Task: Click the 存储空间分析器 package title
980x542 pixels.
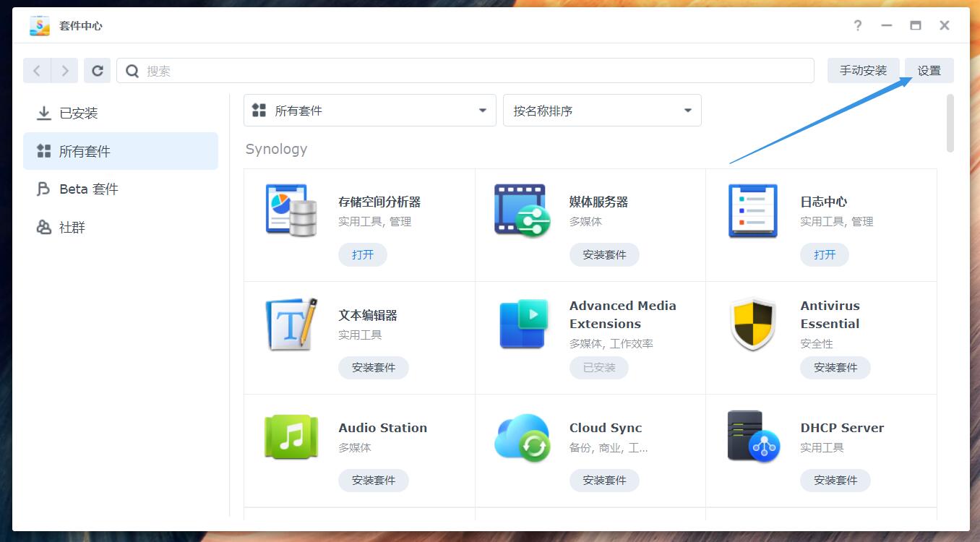Action: pyautogui.click(x=379, y=202)
